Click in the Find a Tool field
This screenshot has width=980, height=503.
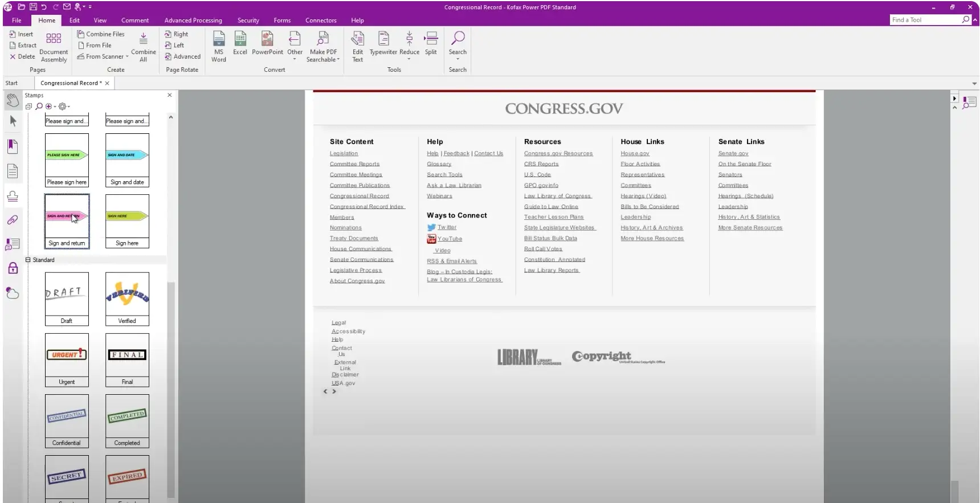924,20
